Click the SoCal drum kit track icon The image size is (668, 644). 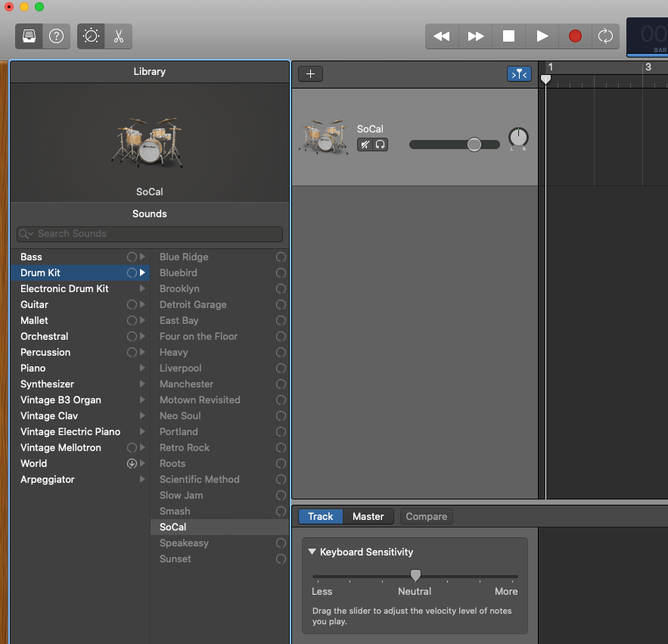tap(325, 137)
